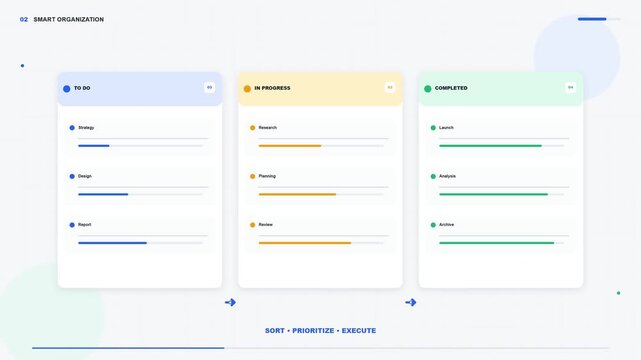Open the count badge in the TO DO column

pos(209,87)
